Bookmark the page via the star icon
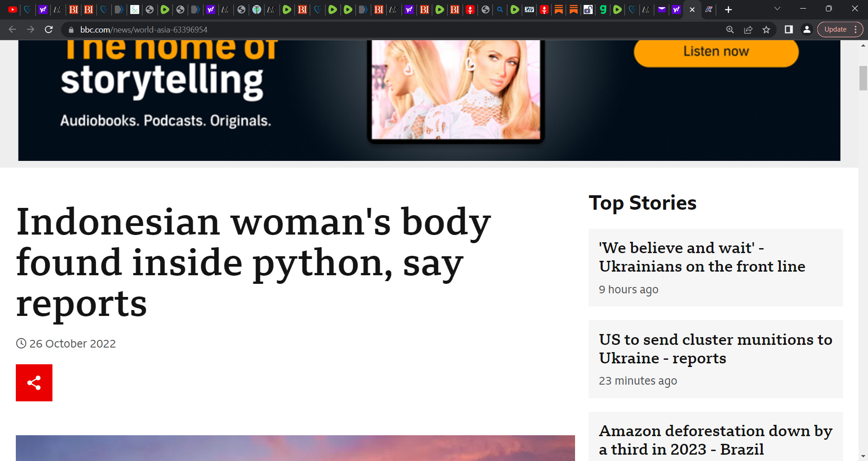This screenshot has height=461, width=868. (x=766, y=29)
